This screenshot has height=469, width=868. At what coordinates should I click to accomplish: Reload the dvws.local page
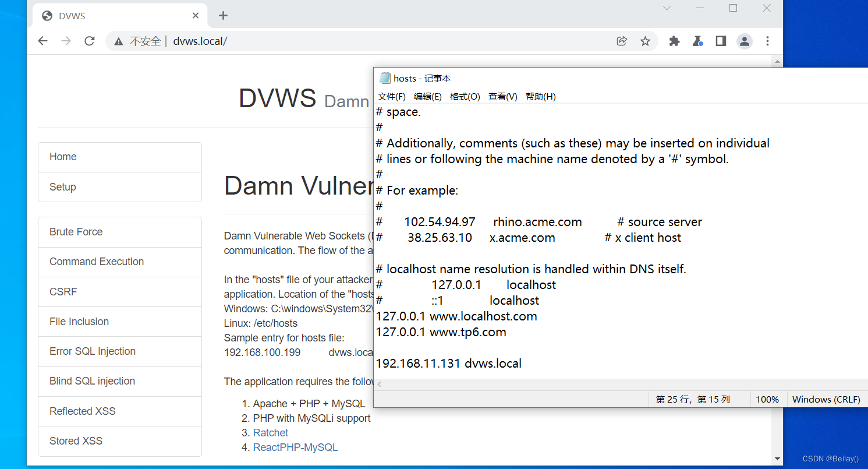pyautogui.click(x=90, y=41)
